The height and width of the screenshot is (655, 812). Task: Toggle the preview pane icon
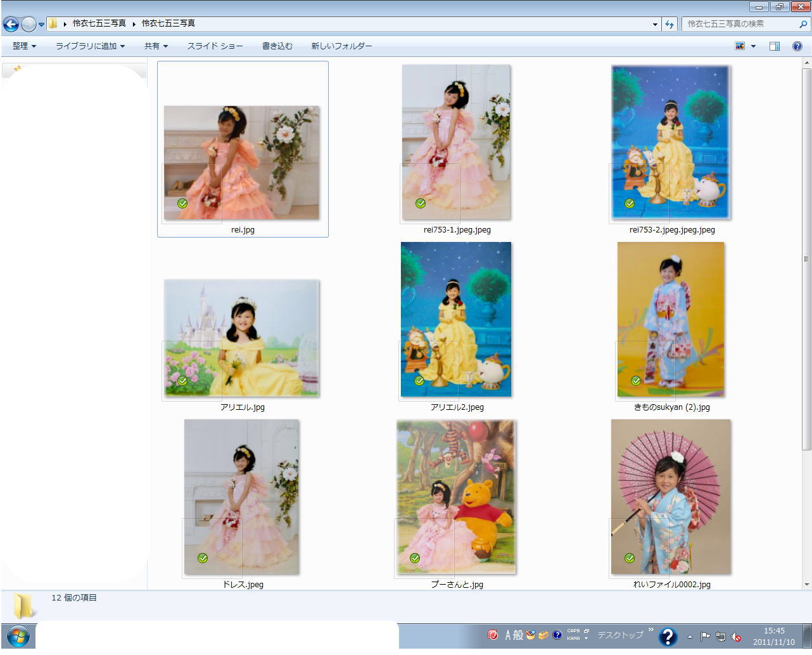774,46
